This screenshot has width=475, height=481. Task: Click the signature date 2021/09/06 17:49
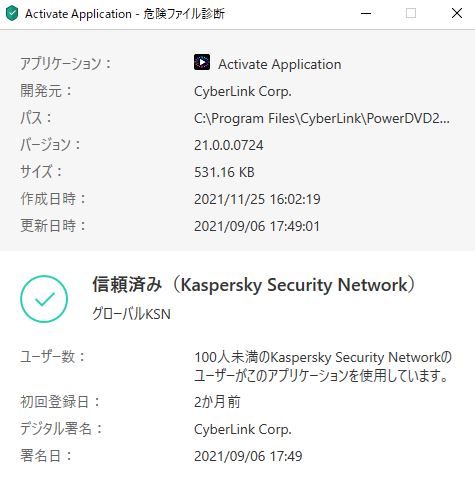click(x=248, y=456)
